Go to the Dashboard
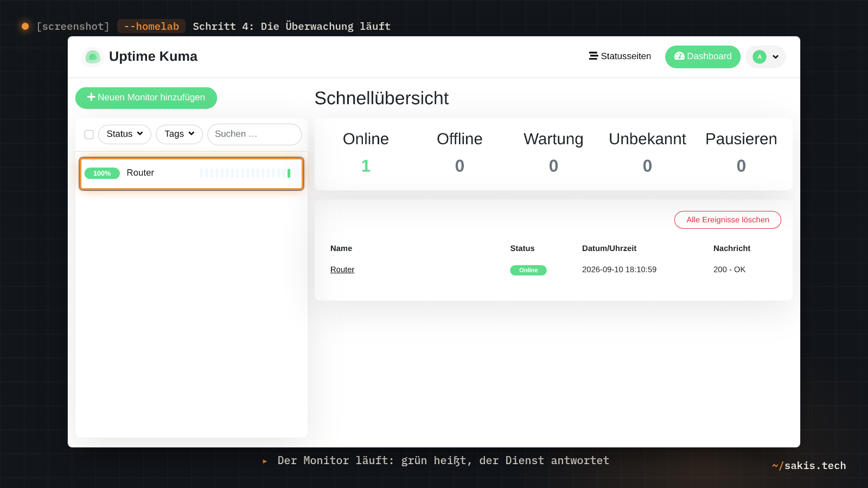 [703, 56]
